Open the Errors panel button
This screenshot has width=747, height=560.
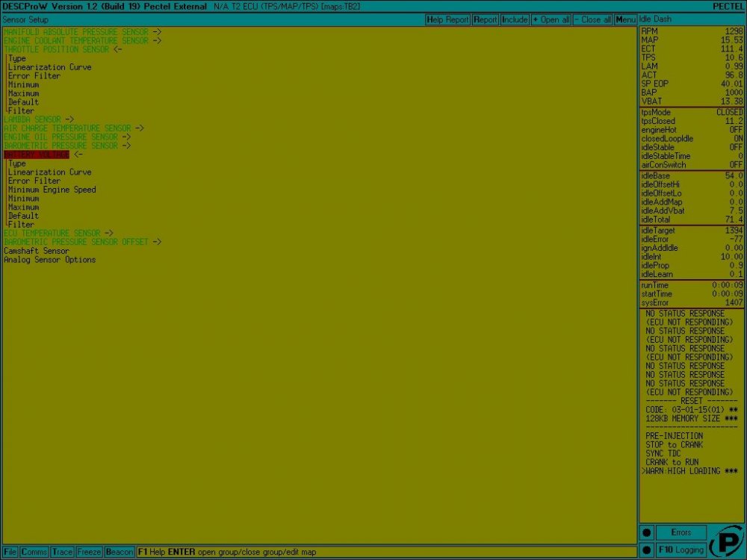(681, 533)
